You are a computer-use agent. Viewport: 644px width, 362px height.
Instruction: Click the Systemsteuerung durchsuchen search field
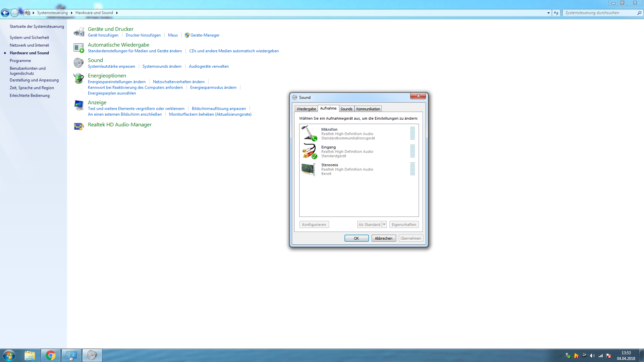coord(600,13)
